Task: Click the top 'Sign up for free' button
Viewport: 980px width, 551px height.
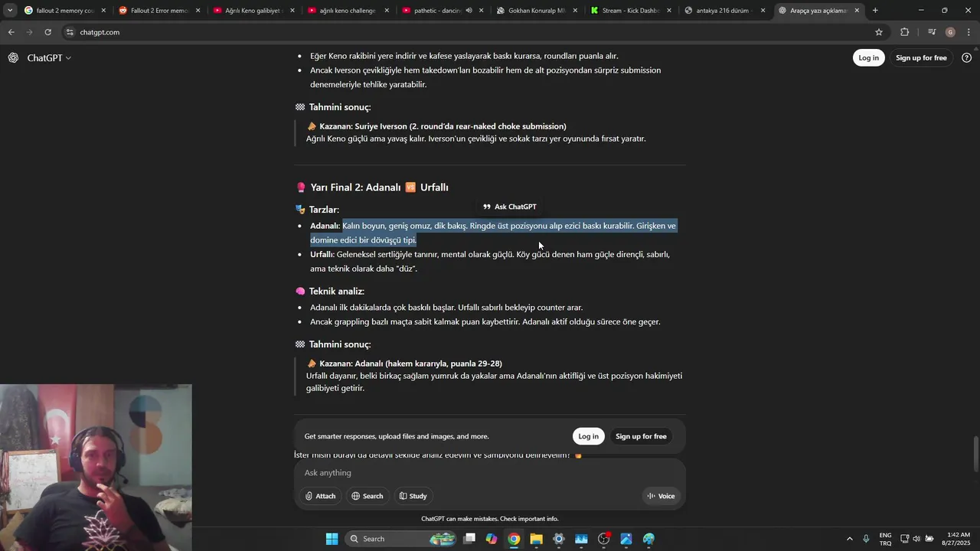Action: [921, 58]
